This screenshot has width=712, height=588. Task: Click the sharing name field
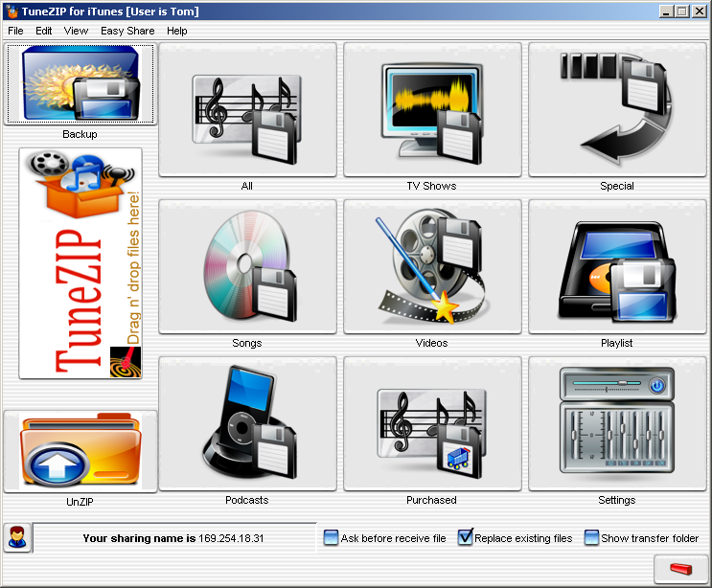coord(174,538)
